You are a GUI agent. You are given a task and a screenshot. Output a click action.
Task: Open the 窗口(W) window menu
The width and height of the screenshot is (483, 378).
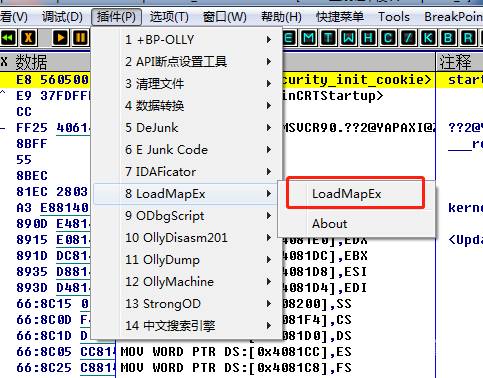[x=225, y=17]
